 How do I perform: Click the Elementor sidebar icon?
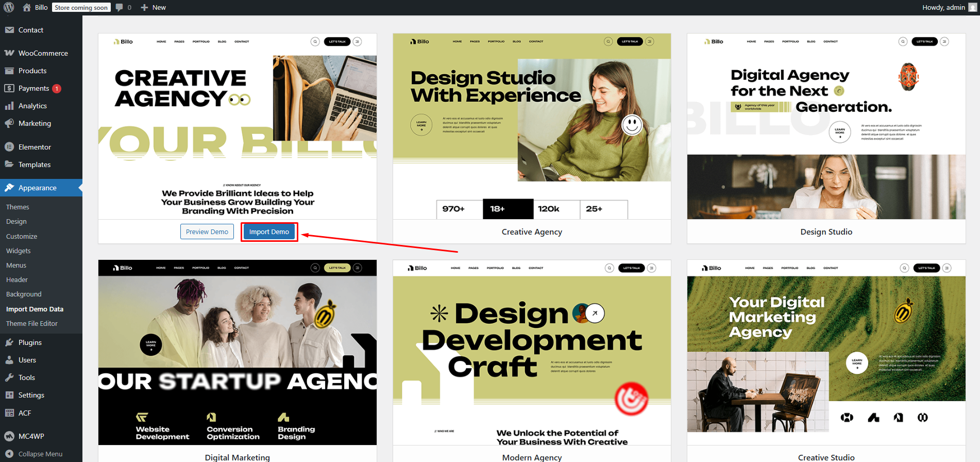coord(9,147)
